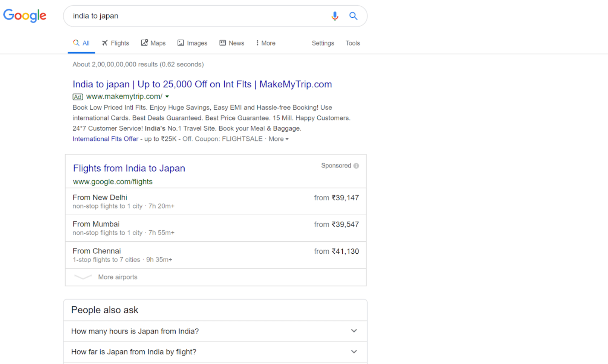
Task: Click the Maps pin icon
Action: coord(144,43)
